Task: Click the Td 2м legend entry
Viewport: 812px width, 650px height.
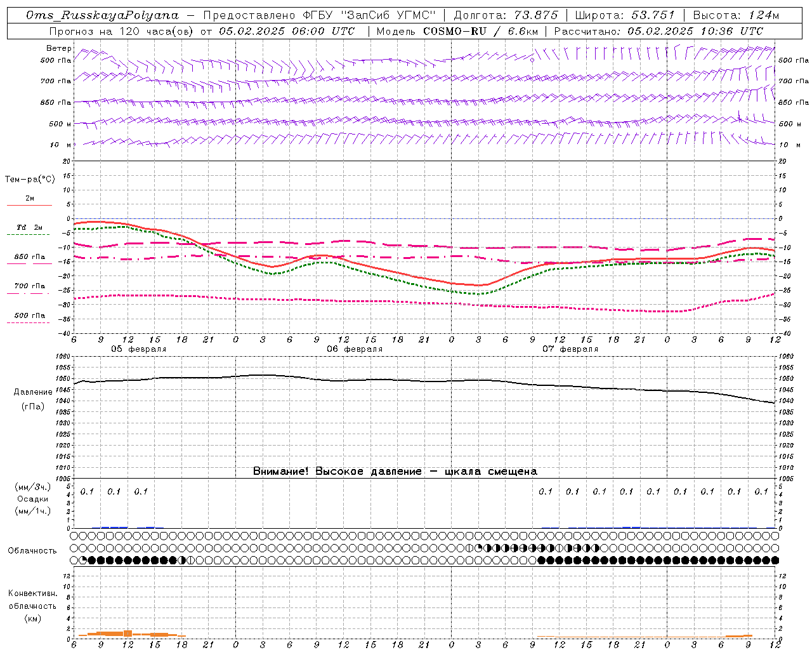Action: coord(30,227)
